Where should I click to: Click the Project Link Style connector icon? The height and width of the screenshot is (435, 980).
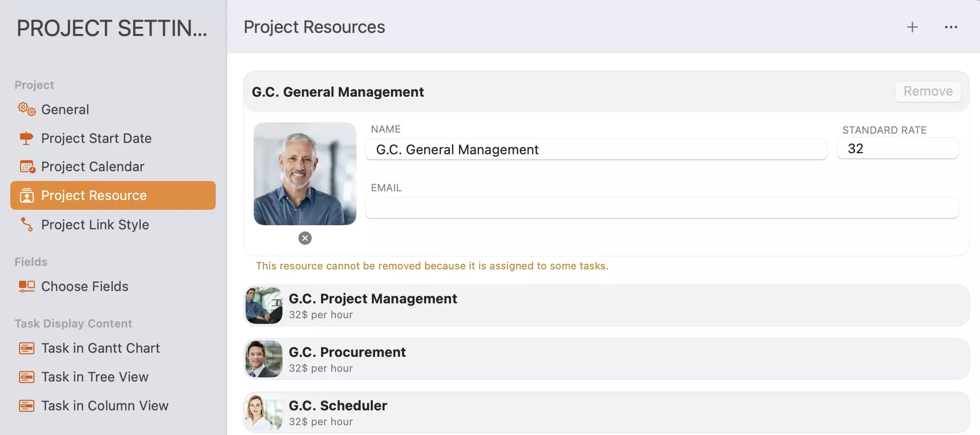coord(27,225)
